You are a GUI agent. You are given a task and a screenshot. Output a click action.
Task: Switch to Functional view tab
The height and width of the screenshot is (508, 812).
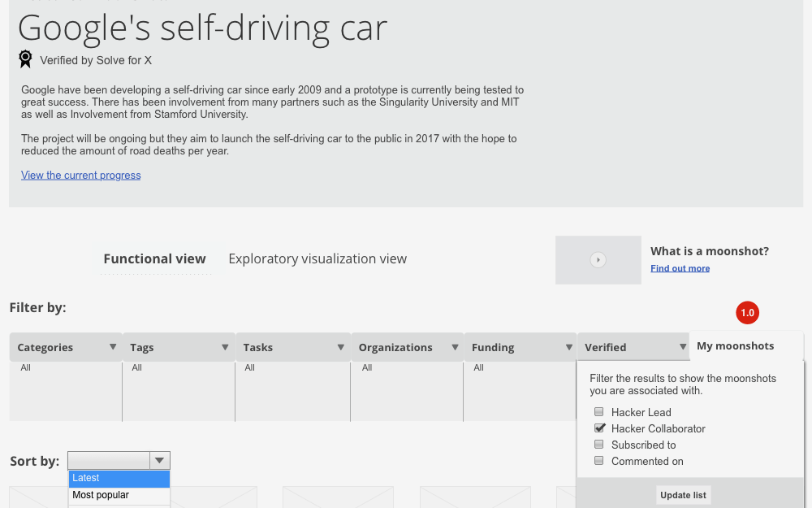tap(154, 259)
